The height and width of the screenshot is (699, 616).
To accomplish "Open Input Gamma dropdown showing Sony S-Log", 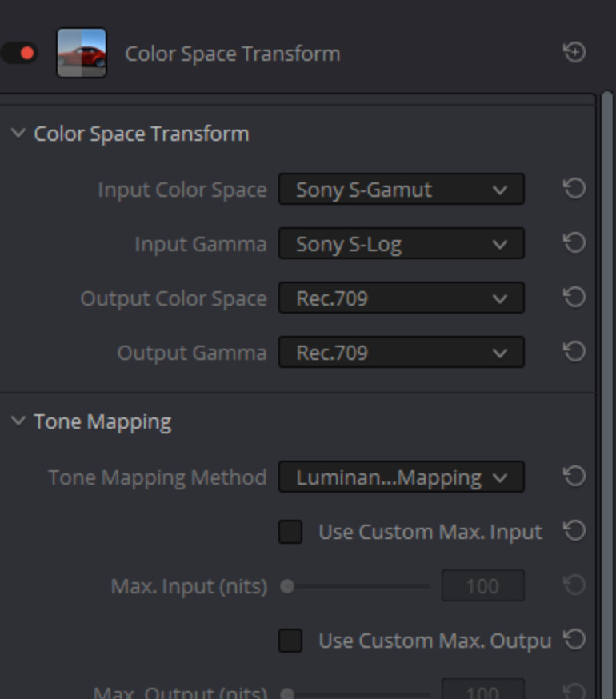I will [402, 243].
